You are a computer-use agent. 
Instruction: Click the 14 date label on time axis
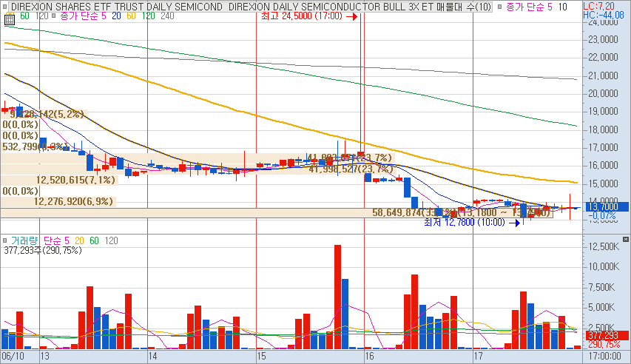(x=152, y=357)
